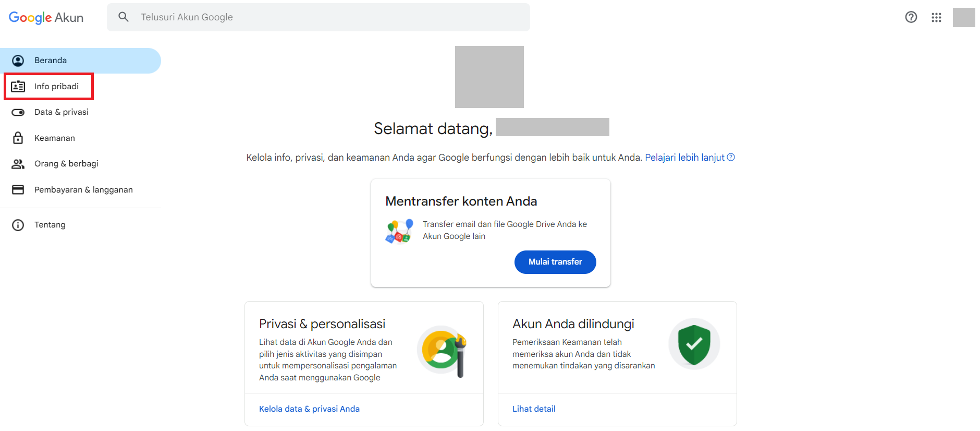The image size is (980, 431).
Task: Click the Mulai transfer button
Action: pyautogui.click(x=555, y=262)
